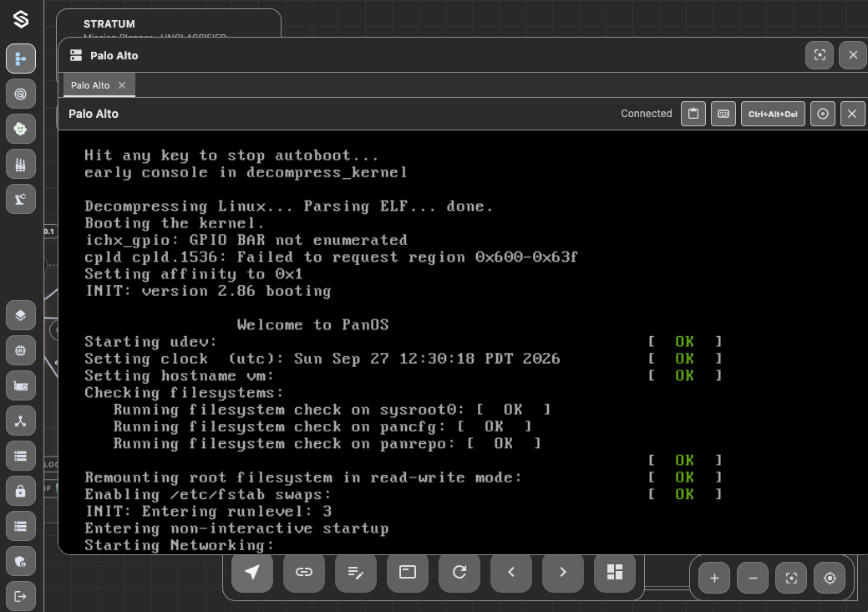Screen dimensions: 868x612
Task: Open the ammunition bullets sidebar icon
Action: tap(21, 164)
